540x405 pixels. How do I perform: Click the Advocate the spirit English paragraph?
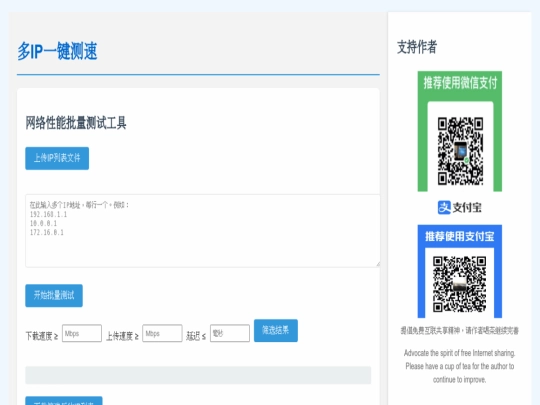click(x=459, y=366)
